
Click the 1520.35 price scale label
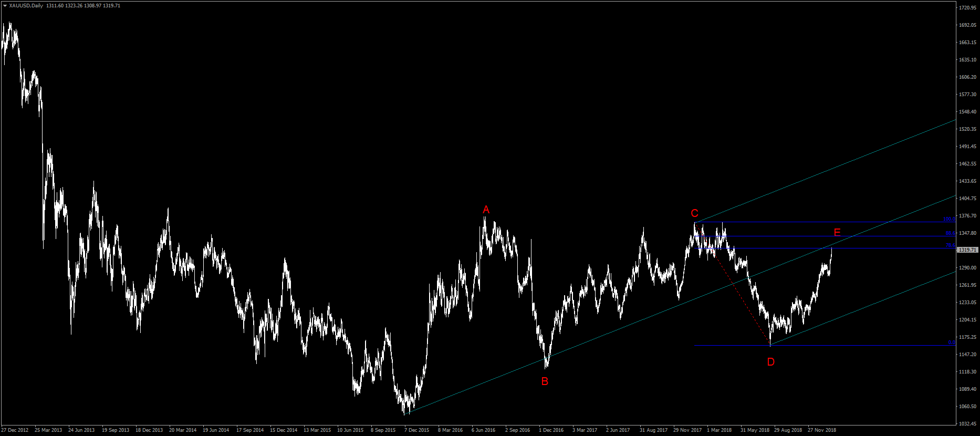967,129
